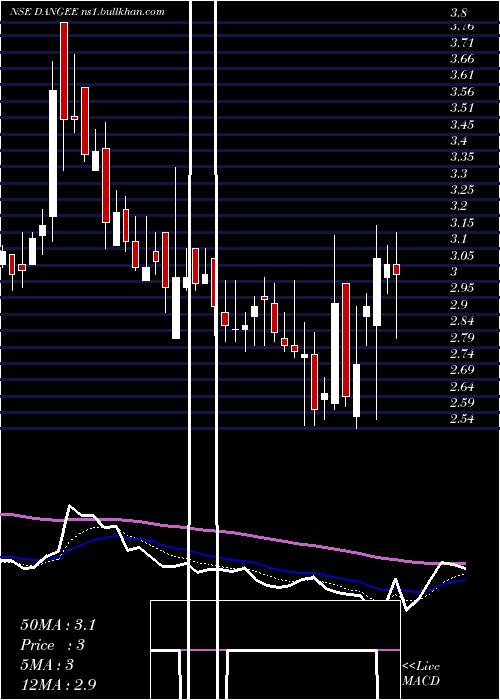The image size is (500, 700).
Task: Click the 2.9 price axis label
Action: [458, 305]
